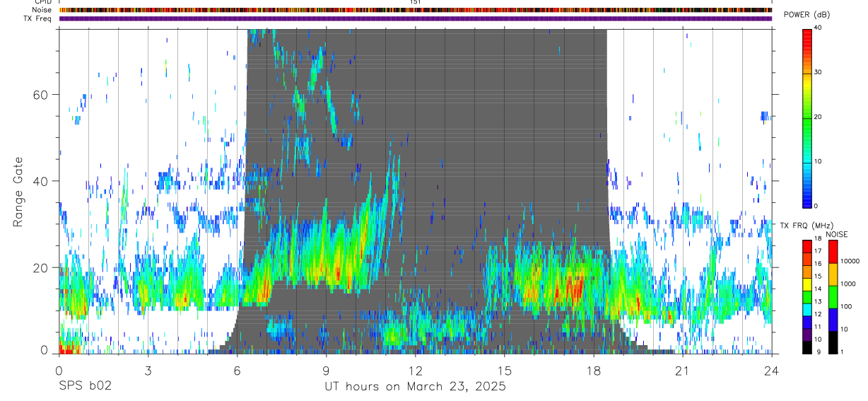Click the 'Range Gate' y-axis label
Viewport: 868px width, 401px height.
tap(18, 192)
